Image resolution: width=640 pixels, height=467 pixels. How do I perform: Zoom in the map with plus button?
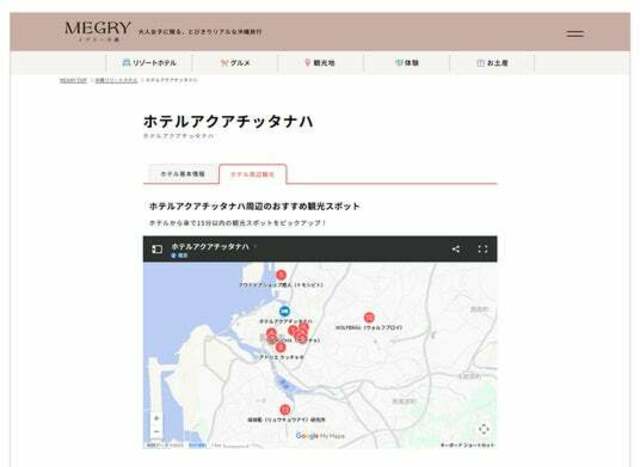[157, 418]
